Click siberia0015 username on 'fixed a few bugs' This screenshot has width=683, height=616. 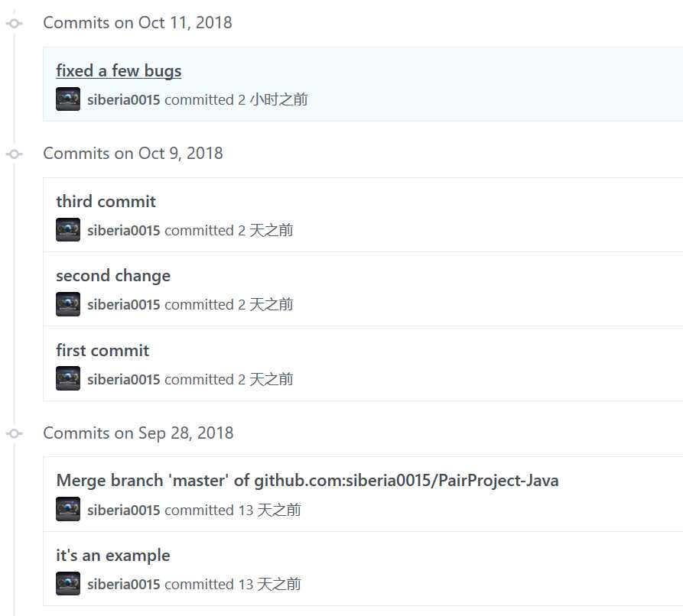pyautogui.click(x=124, y=99)
